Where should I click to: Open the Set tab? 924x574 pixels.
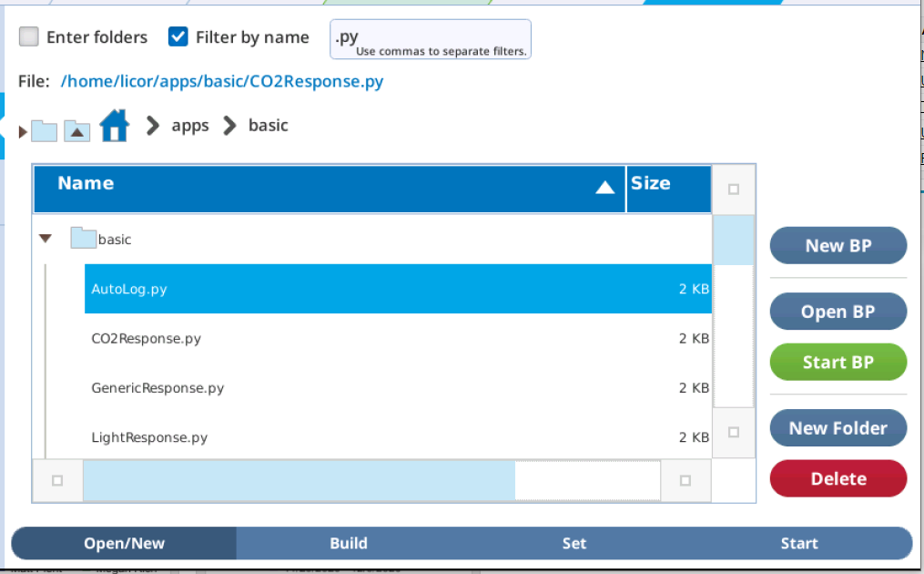(574, 543)
